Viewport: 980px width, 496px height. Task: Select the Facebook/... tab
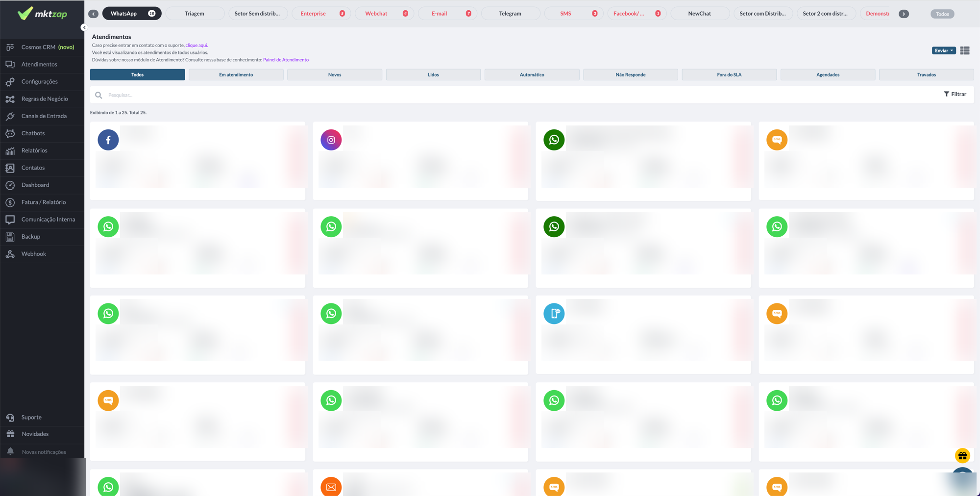(x=637, y=14)
